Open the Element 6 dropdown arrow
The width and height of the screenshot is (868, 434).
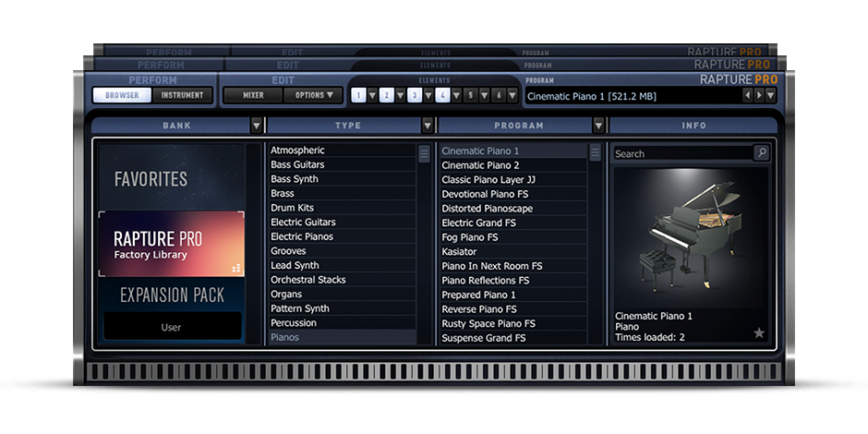click(512, 96)
